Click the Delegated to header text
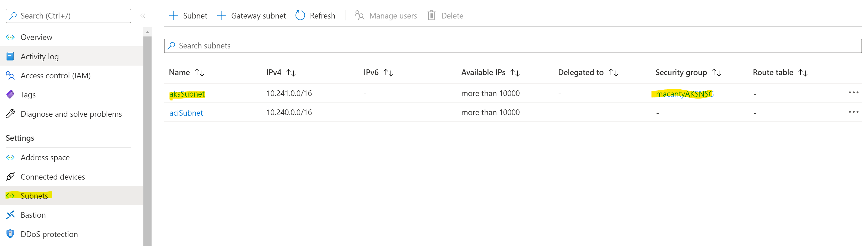 point(581,73)
